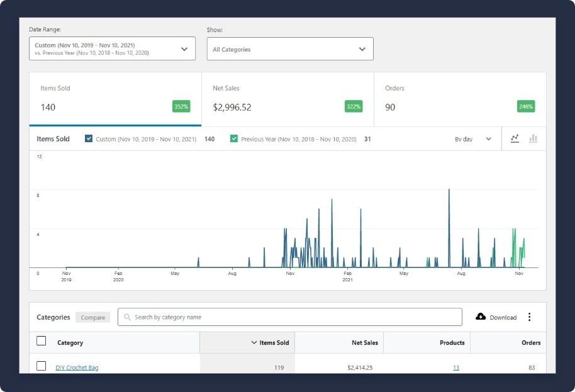Screen dimensions: 575x392
Task: Switch to bar chart view
Action: [533, 138]
